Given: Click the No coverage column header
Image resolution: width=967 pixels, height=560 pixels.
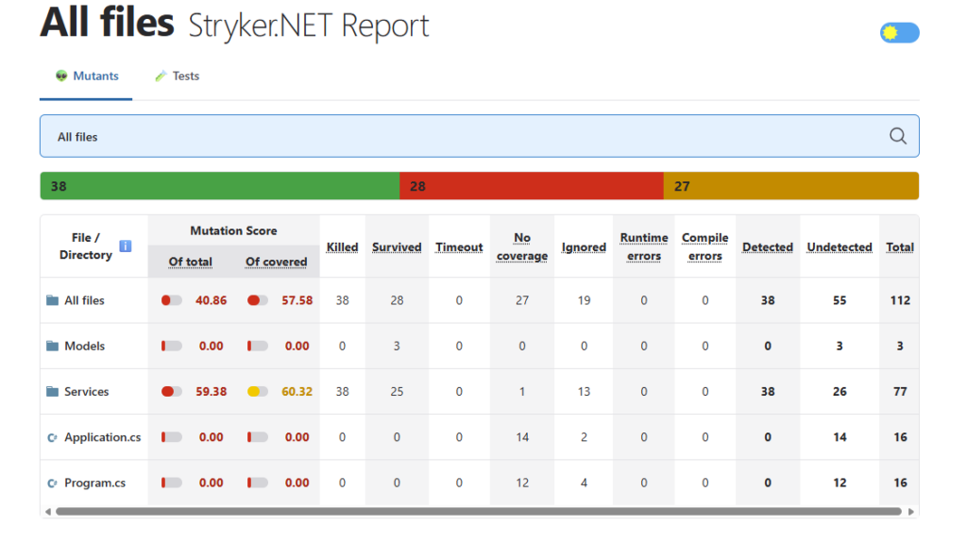Looking at the screenshot, I should point(522,247).
